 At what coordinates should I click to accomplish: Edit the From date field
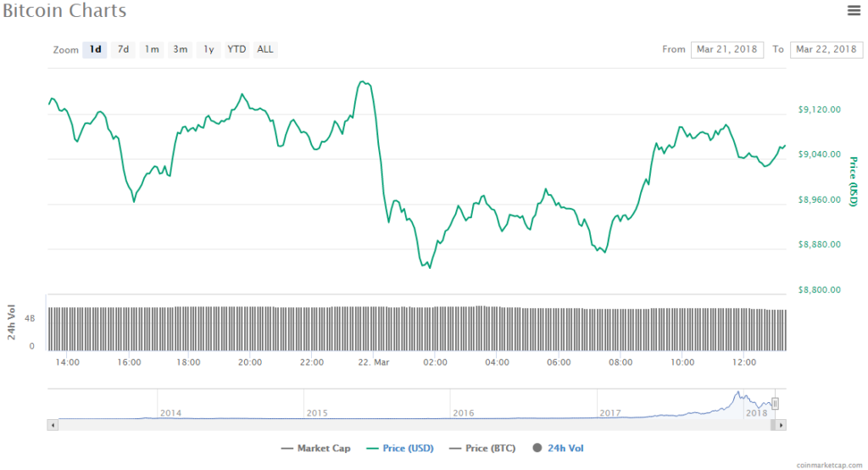(726, 49)
